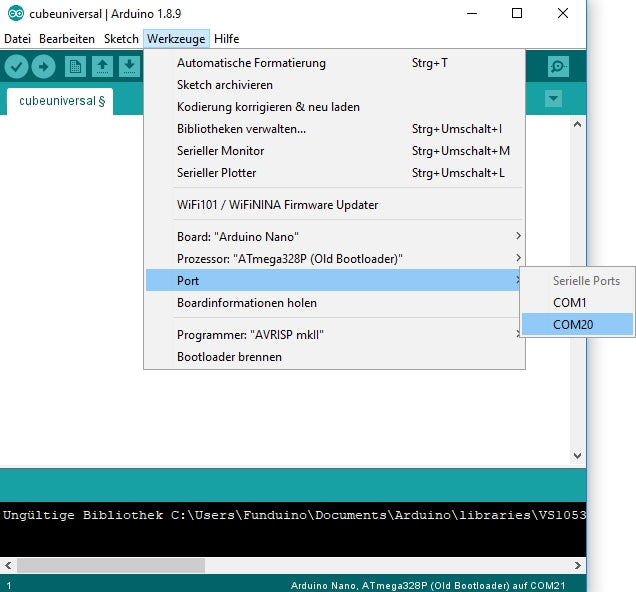Maximize the Arduino window
The height and width of the screenshot is (592, 636).
tap(517, 13)
